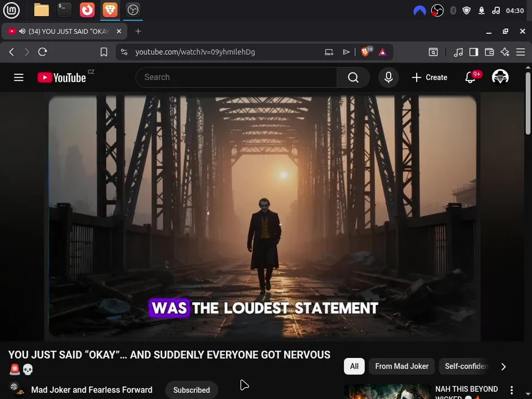Open the Subscribed button options
The width and height of the screenshot is (532, 399).
point(192,390)
